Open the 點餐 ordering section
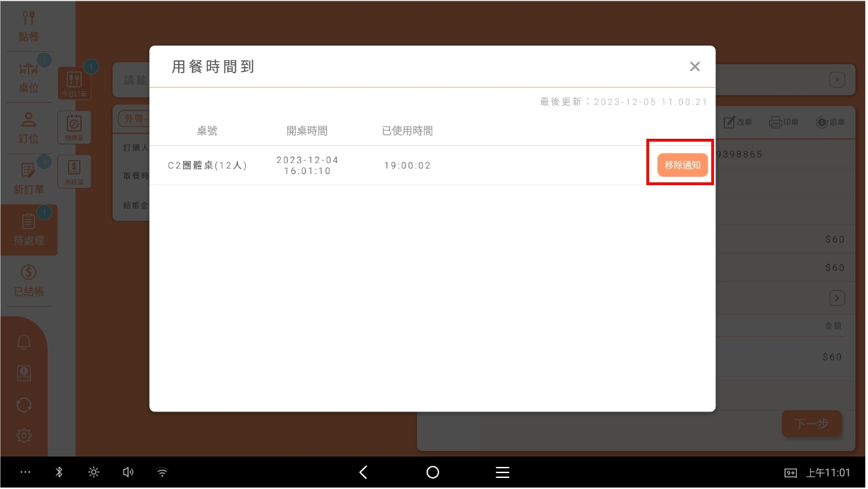Viewport: 868px width, 489px height. click(28, 26)
